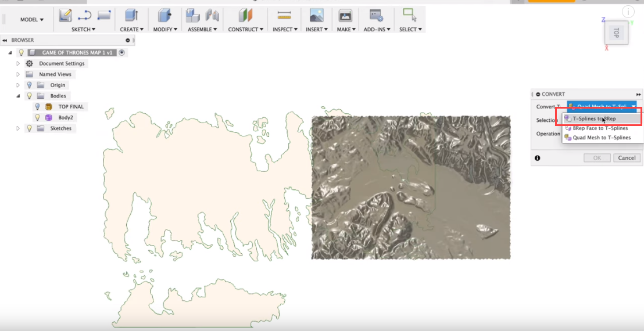Open the MODEL workspace dropdown
The height and width of the screenshot is (331, 644).
coord(32,20)
